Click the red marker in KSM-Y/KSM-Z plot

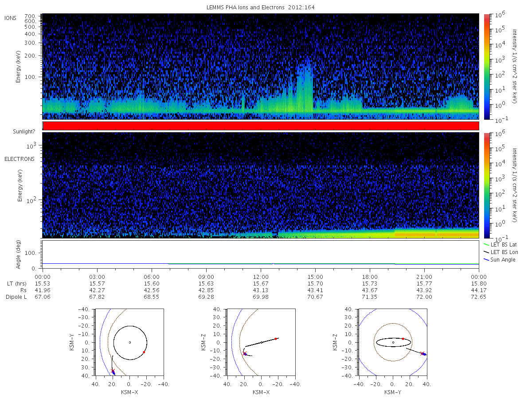403,339
